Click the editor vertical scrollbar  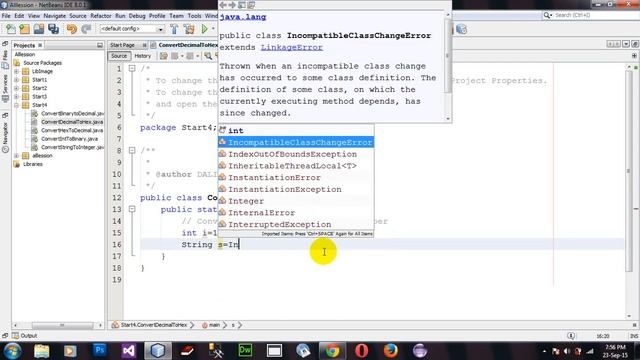(x=629, y=171)
